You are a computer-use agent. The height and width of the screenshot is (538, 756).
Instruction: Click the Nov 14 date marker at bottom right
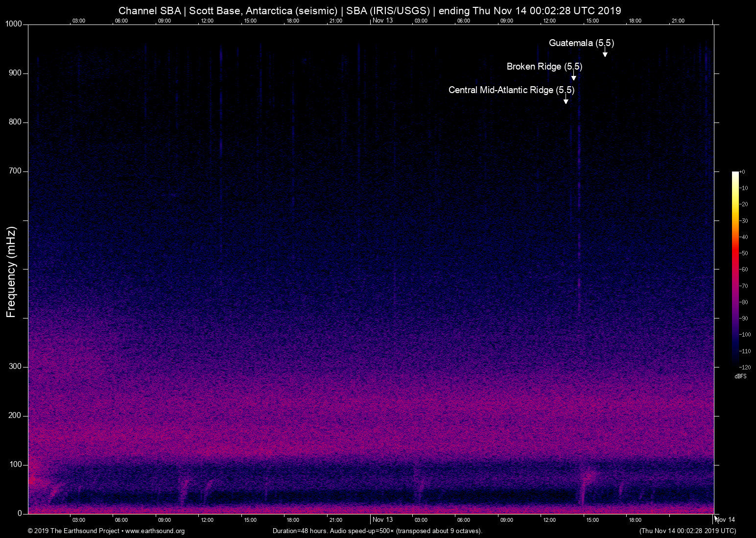[x=725, y=520]
